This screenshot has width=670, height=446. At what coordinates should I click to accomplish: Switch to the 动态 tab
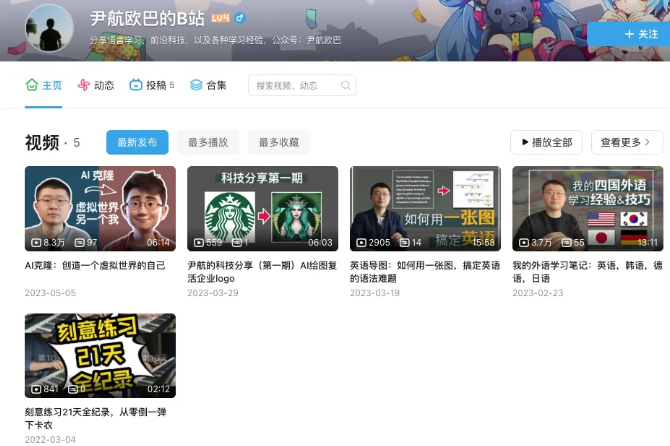96,85
